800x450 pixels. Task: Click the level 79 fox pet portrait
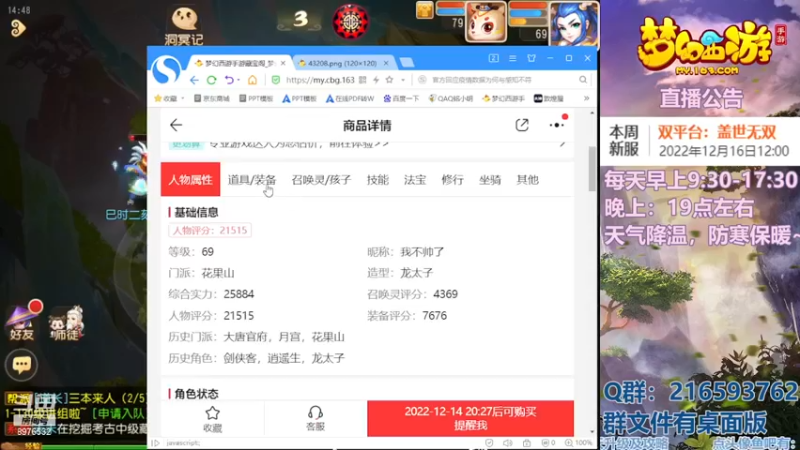coord(486,22)
